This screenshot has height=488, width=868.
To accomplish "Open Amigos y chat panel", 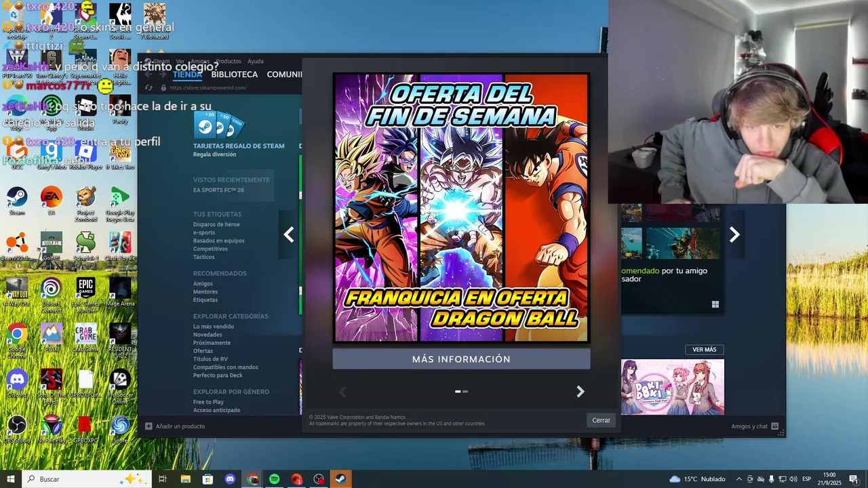I will click(x=755, y=426).
